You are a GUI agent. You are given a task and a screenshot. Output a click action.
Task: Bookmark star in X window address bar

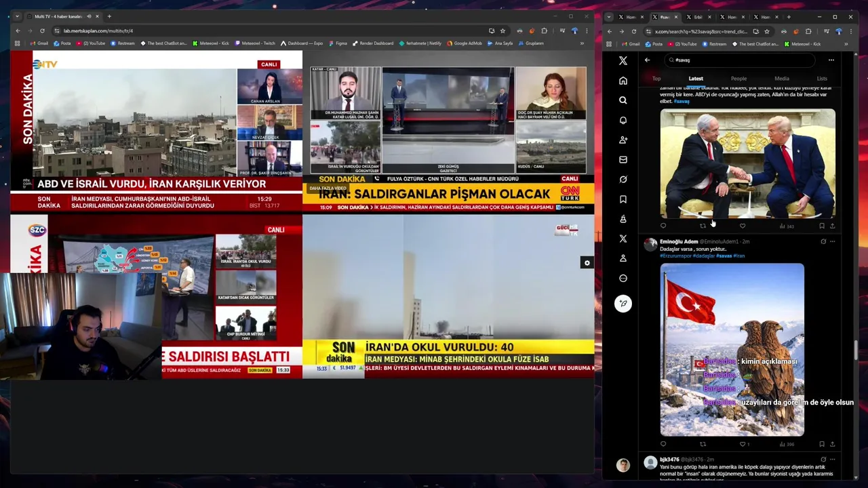tap(767, 31)
